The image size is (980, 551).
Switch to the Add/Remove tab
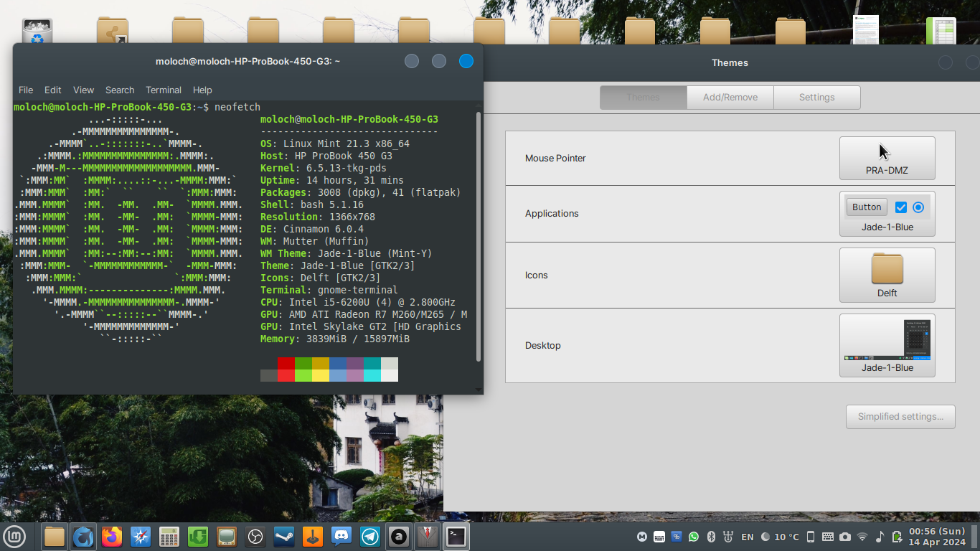730,97
